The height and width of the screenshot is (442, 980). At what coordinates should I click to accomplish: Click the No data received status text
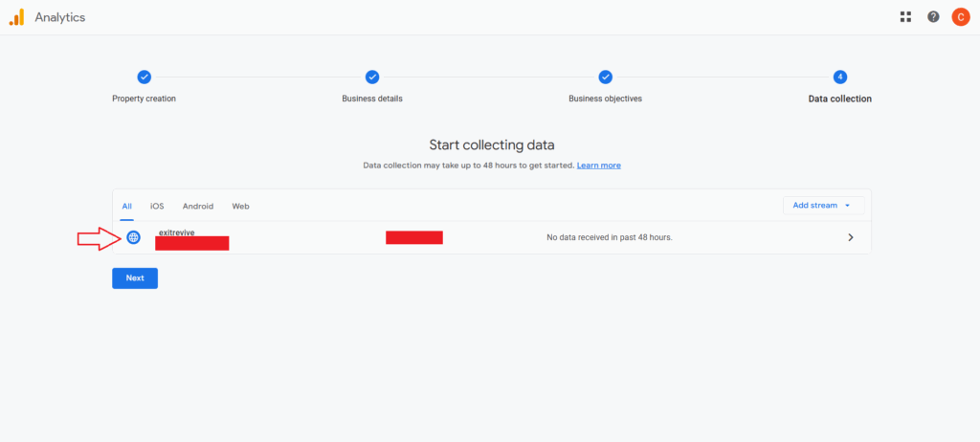[x=609, y=237]
